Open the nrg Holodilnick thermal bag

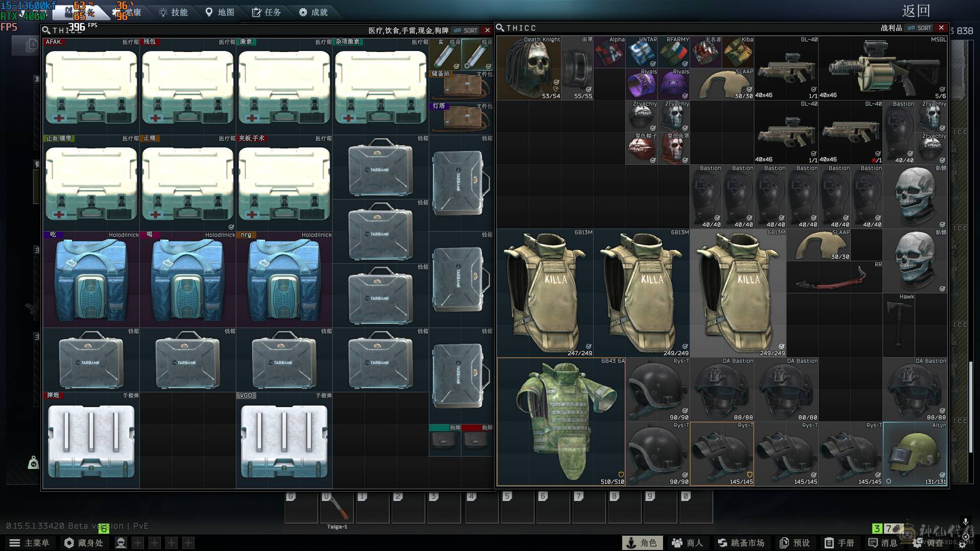pyautogui.click(x=284, y=280)
